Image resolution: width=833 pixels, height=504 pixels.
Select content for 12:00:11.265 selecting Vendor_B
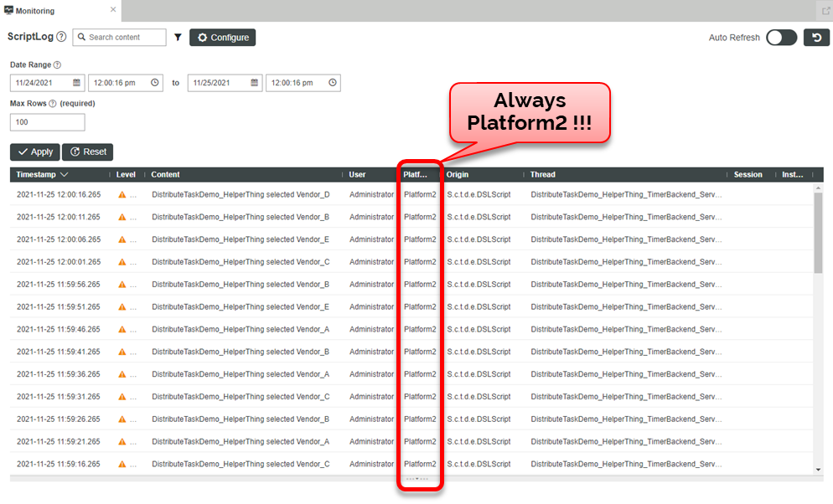[x=241, y=217]
